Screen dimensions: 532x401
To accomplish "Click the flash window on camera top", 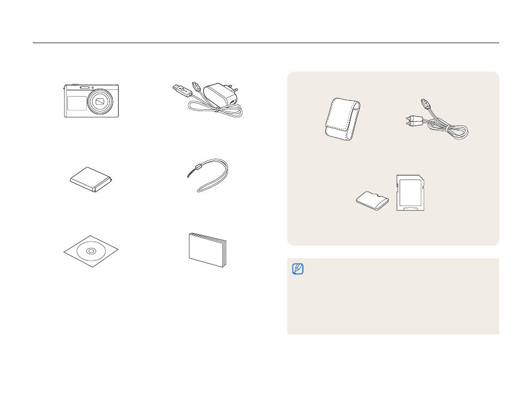I will click(85, 87).
